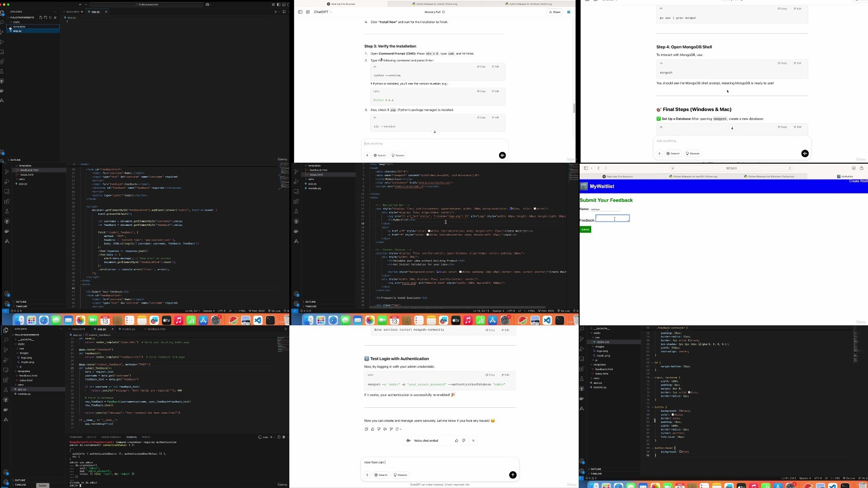Viewport: 868px width, 488px height.
Task: Send the 'now how can' ChatGPT message
Action: (x=513, y=475)
